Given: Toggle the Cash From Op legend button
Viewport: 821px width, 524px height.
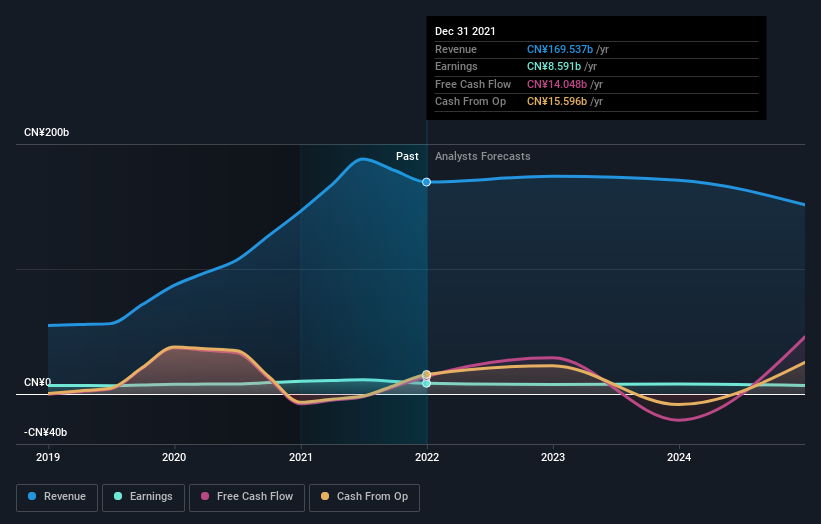Looking at the screenshot, I should [364, 497].
